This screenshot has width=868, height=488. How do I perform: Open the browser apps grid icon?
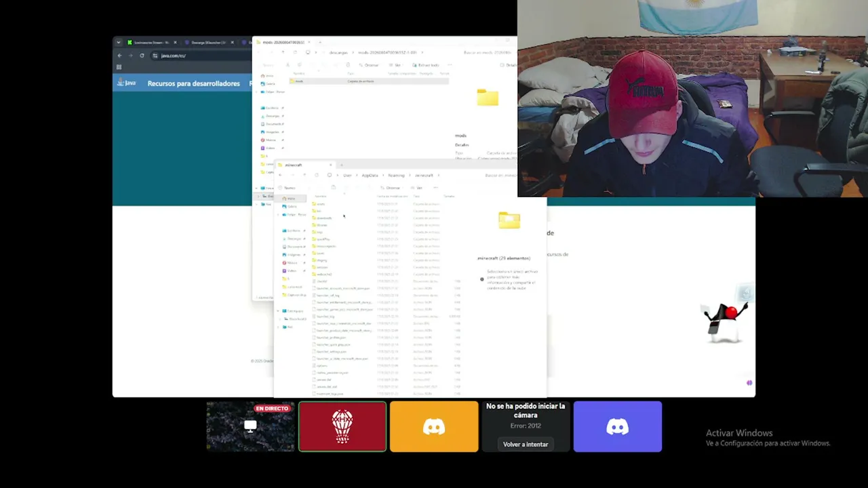pos(119,67)
